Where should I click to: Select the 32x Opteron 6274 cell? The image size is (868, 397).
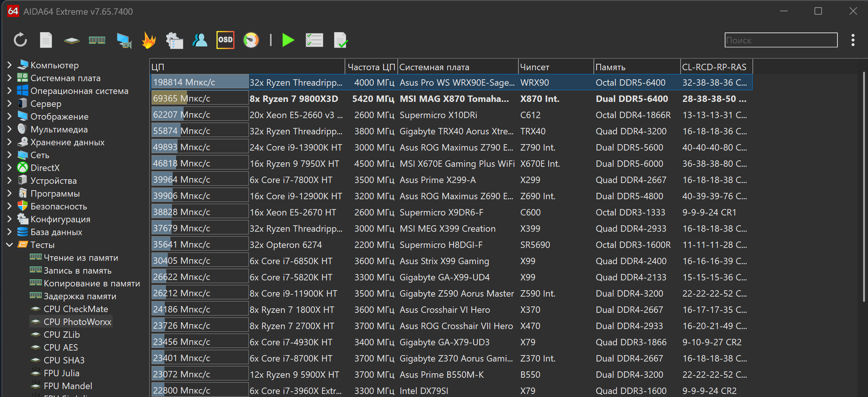pyautogui.click(x=286, y=245)
